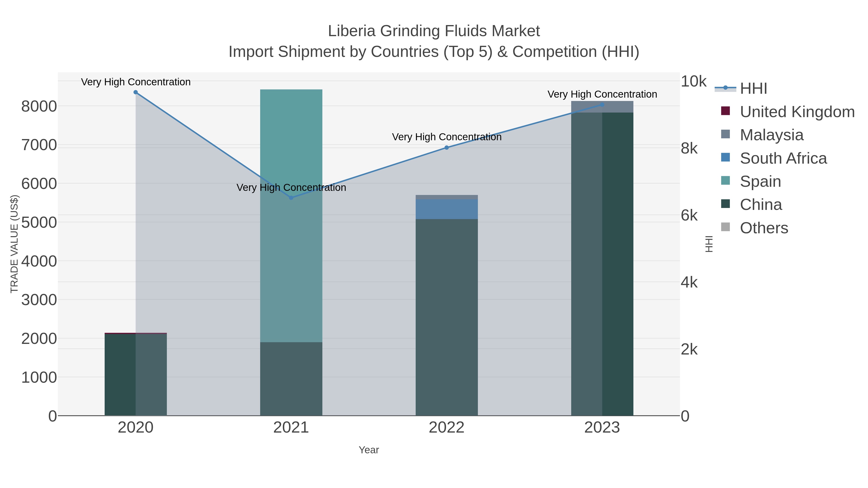
Task: Click the Malaysia bar segment in 2023
Action: pos(602,107)
